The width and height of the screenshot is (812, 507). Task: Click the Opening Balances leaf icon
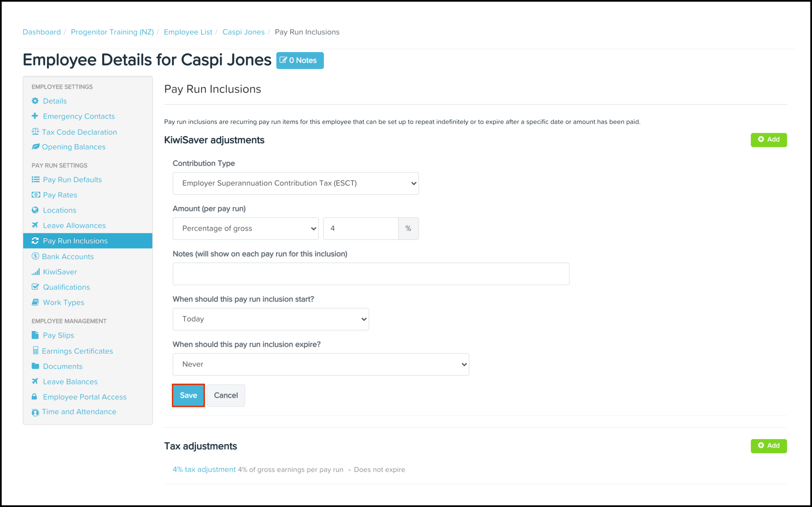pyautogui.click(x=35, y=147)
